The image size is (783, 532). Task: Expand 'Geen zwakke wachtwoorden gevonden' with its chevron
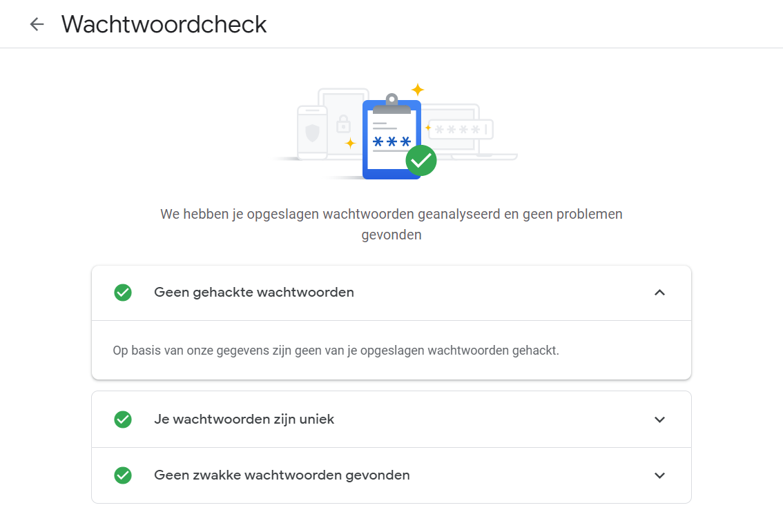point(659,475)
